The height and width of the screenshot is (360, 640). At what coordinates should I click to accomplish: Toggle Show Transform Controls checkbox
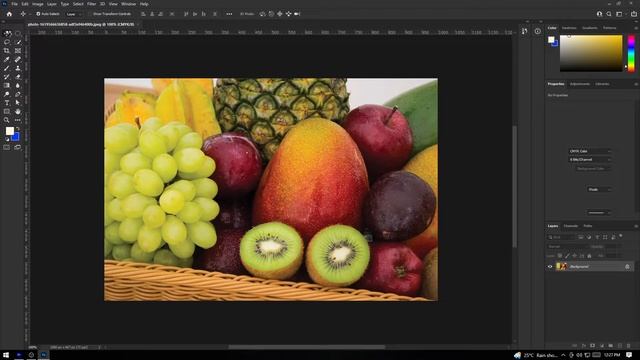tap(91, 14)
